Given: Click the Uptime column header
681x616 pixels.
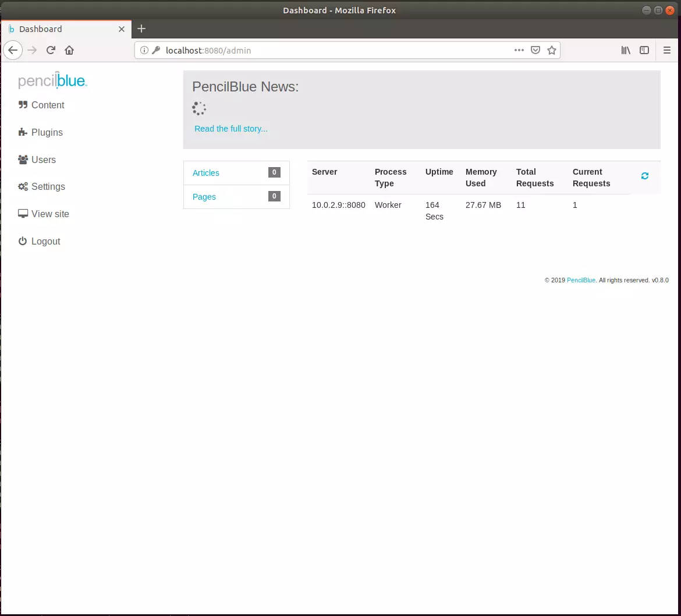Looking at the screenshot, I should coord(439,172).
